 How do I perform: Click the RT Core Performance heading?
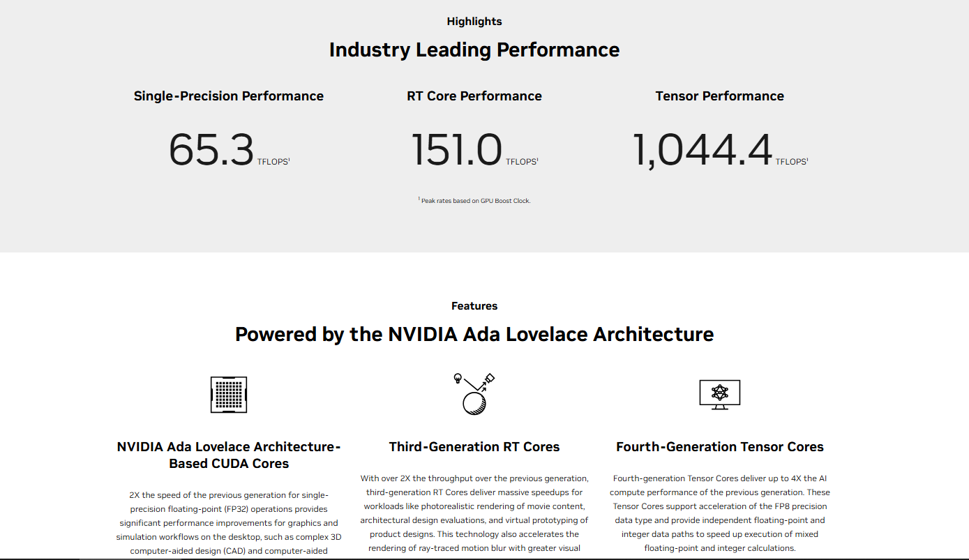(474, 96)
